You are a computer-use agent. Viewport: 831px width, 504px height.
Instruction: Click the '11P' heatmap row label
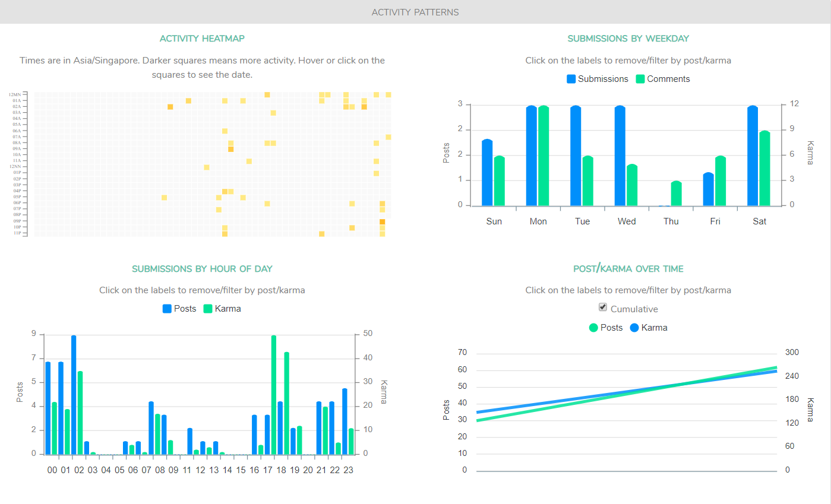[17, 233]
